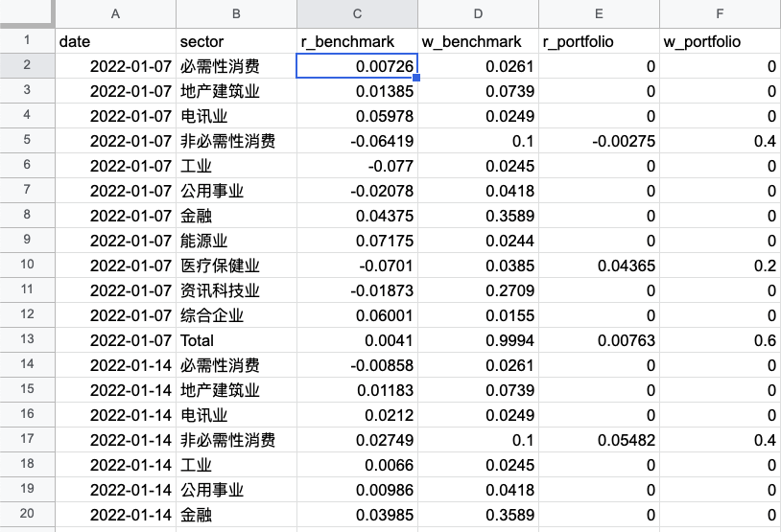781x532 pixels.
Task: Select row 5 header
Action: (x=28, y=140)
